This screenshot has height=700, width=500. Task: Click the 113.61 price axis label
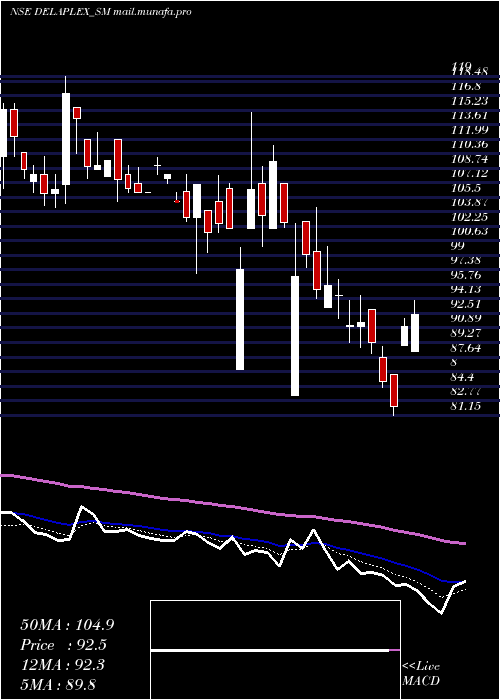click(470, 115)
